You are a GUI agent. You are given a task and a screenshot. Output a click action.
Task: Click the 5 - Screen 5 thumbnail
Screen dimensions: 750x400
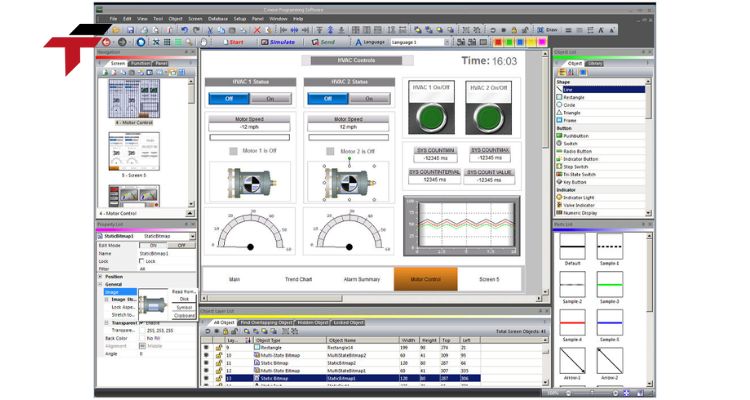click(134, 151)
